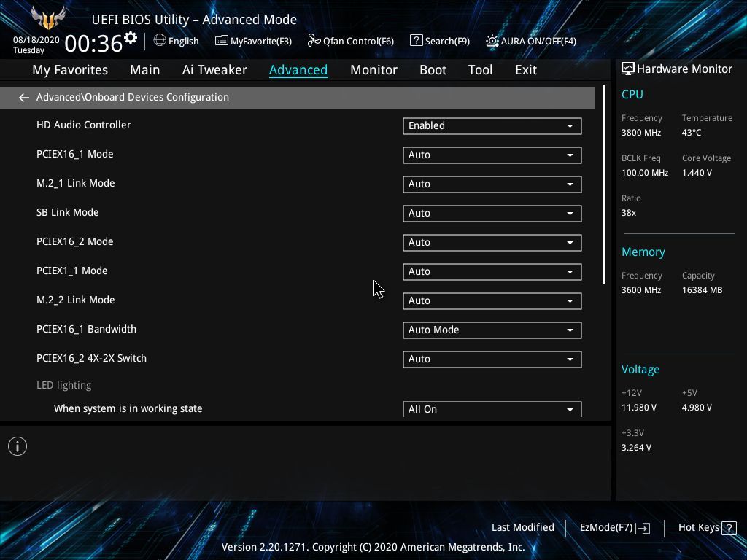The height and width of the screenshot is (560, 747).
Task: Click the Advanced\Onboard Devices Configuration breadcrumb
Action: coord(133,97)
